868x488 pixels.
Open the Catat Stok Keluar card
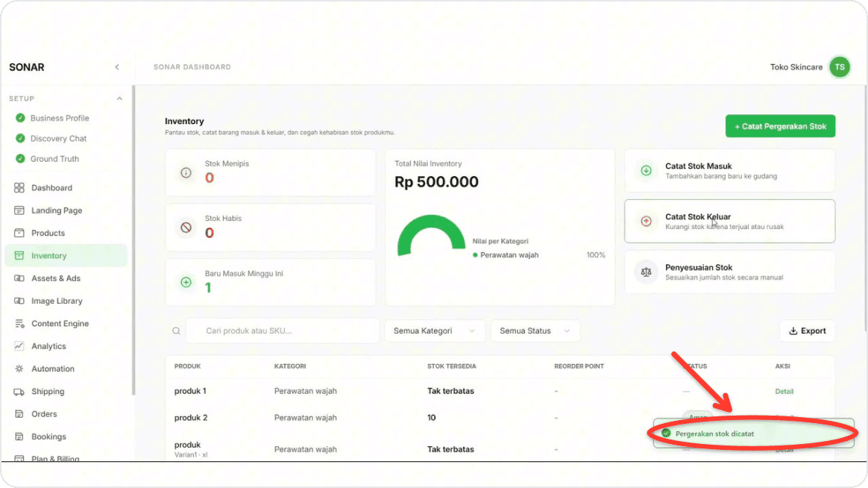pyautogui.click(x=729, y=221)
